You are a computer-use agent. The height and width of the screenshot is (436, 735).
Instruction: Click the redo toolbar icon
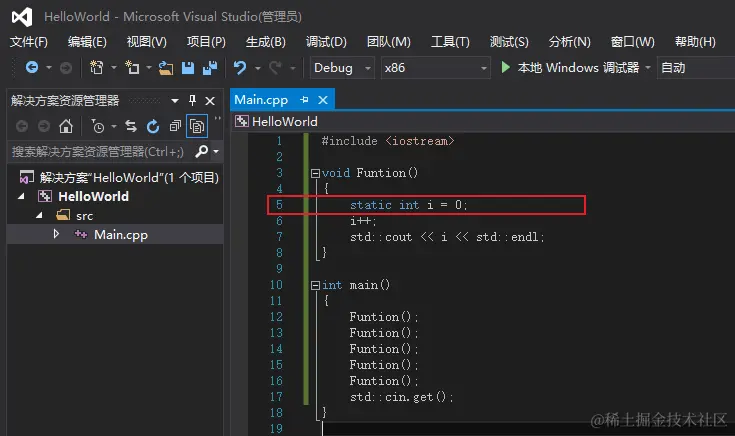click(x=275, y=68)
